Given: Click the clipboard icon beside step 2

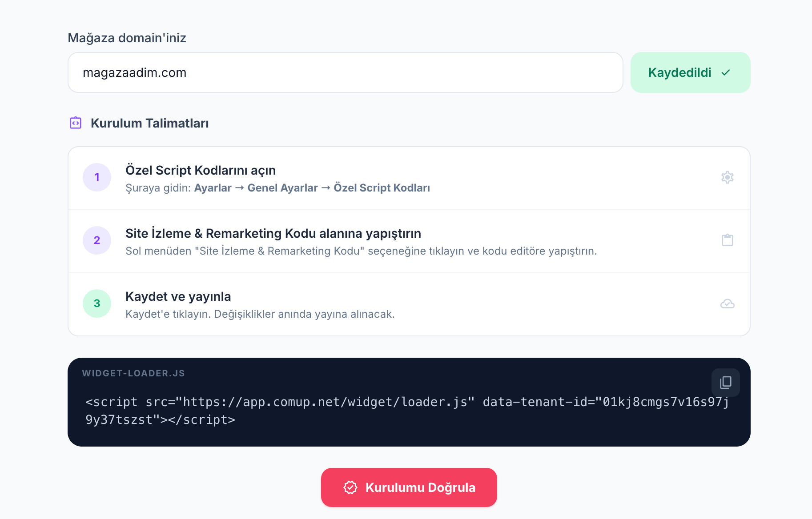Looking at the screenshot, I should pos(727,240).
